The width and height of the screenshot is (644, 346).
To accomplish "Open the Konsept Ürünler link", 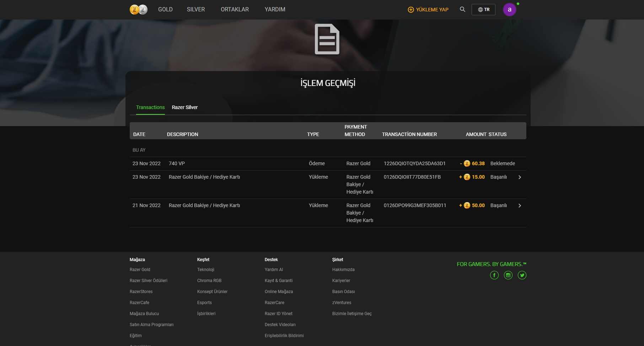I will click(213, 292).
